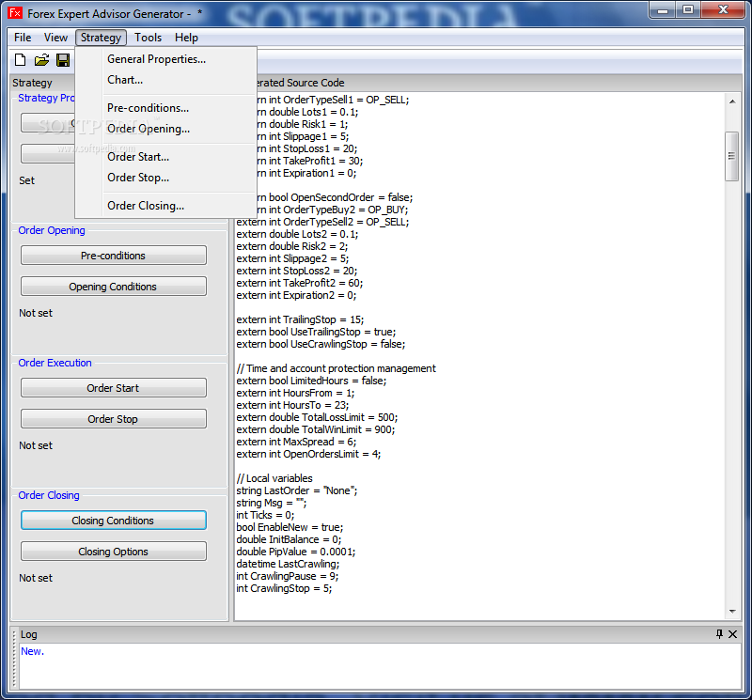Click the '// Local variables' comment
The width and height of the screenshot is (752, 700).
click(274, 478)
